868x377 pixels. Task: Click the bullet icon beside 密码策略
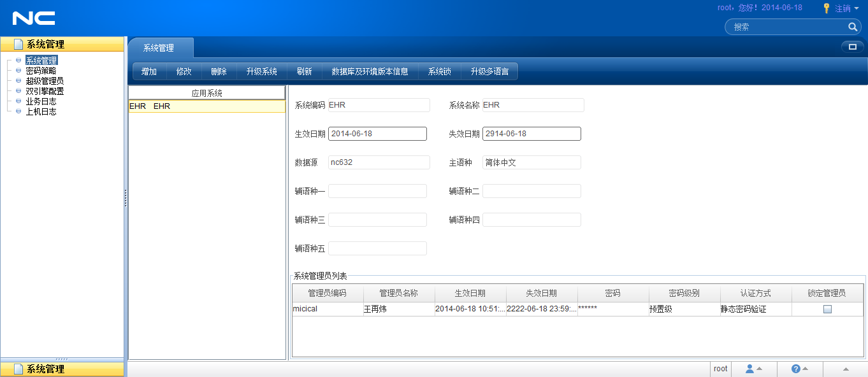click(18, 71)
